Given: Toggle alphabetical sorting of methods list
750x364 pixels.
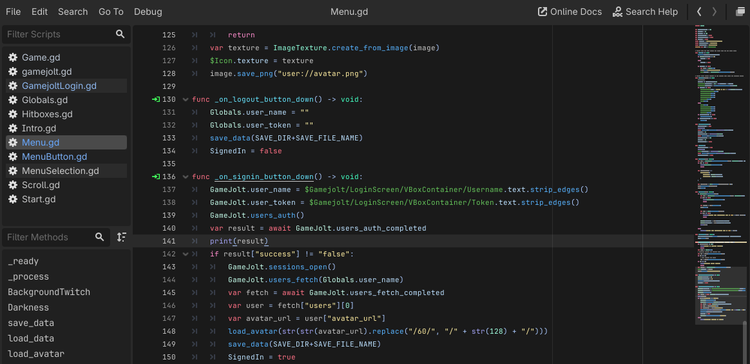Looking at the screenshot, I should coord(121,237).
